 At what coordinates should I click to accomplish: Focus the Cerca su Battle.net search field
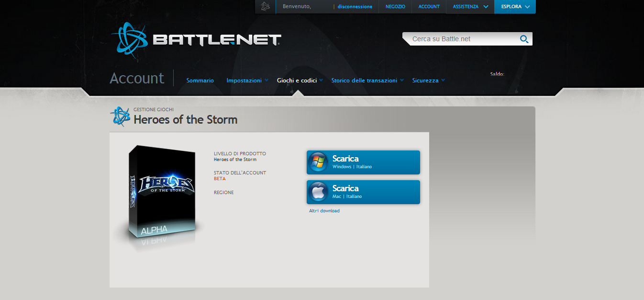click(x=462, y=39)
